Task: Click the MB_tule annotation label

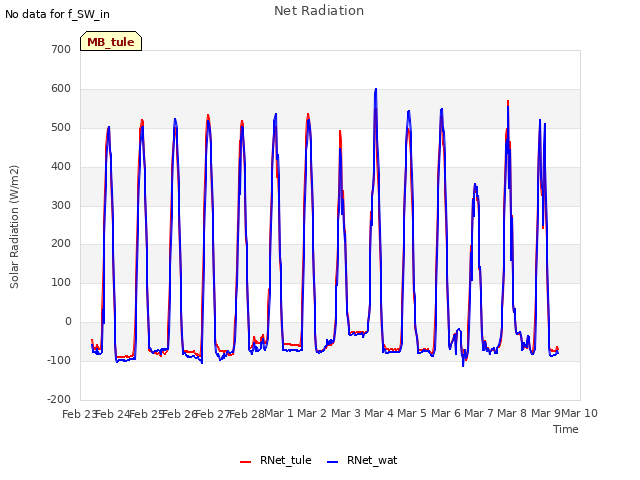Action: tap(111, 41)
